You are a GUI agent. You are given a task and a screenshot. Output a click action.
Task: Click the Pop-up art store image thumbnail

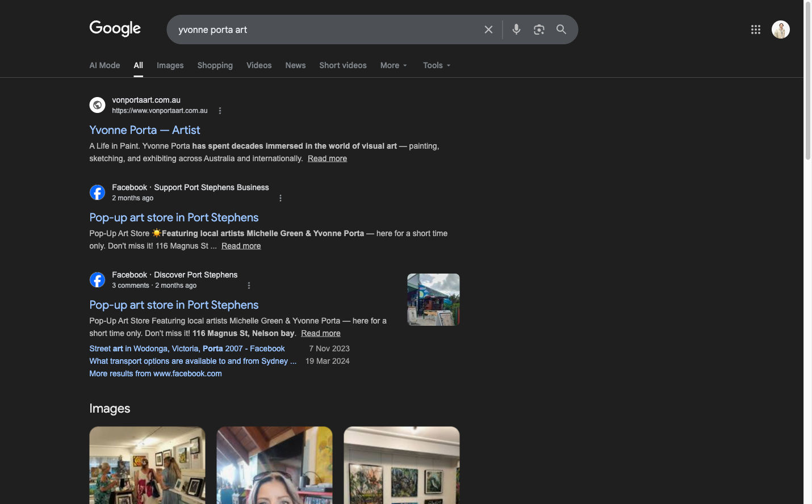tap(433, 299)
